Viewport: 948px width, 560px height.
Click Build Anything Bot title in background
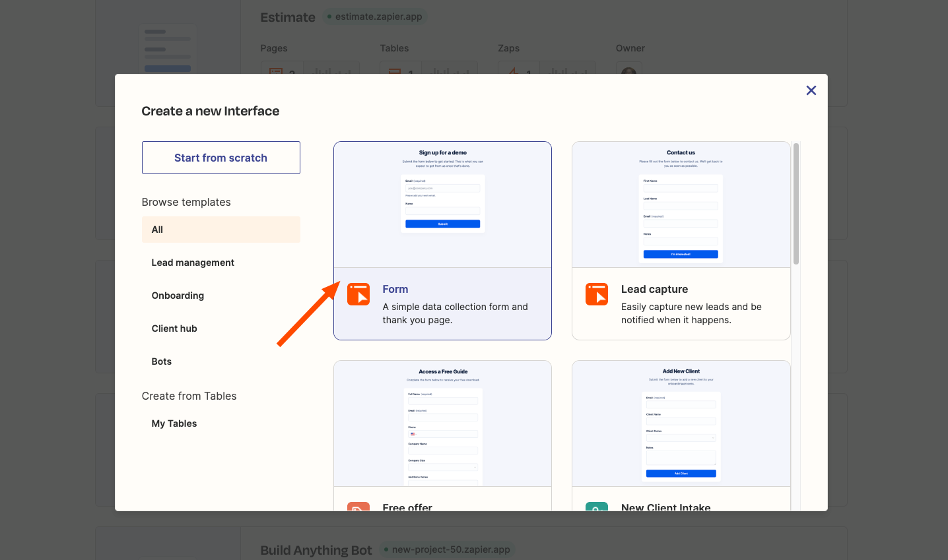click(x=316, y=550)
